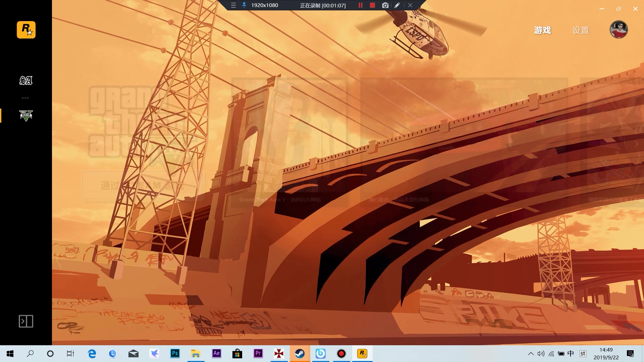This screenshot has width=644, height=362.
Task: Close the recorder toolbar
Action: (410, 5)
